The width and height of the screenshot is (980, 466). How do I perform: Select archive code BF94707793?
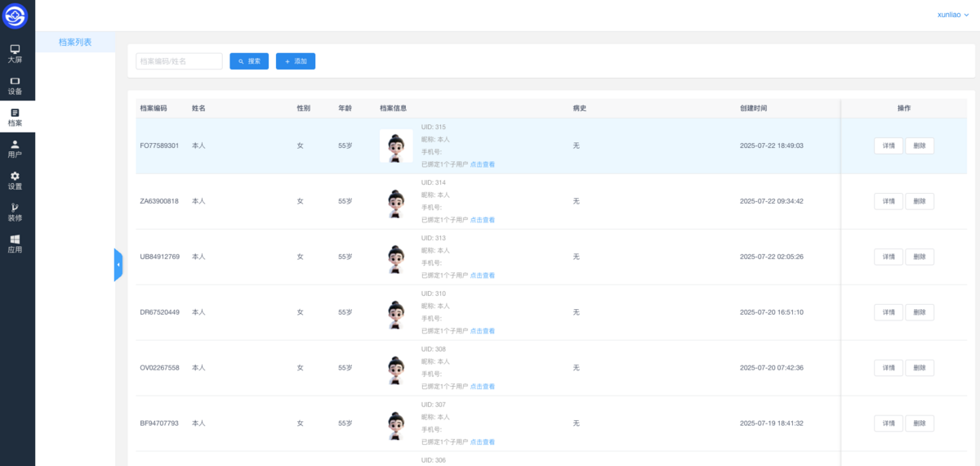click(x=159, y=423)
